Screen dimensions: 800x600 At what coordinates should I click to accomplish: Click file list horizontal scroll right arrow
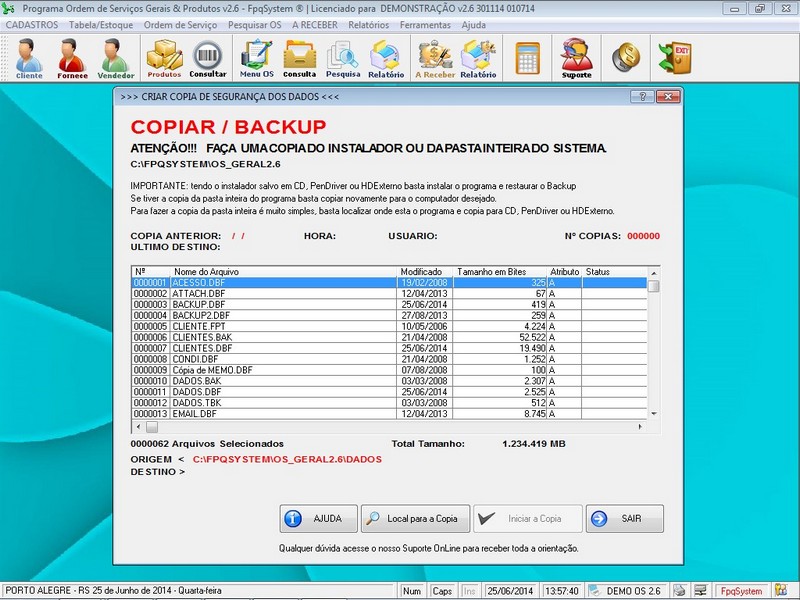point(640,427)
